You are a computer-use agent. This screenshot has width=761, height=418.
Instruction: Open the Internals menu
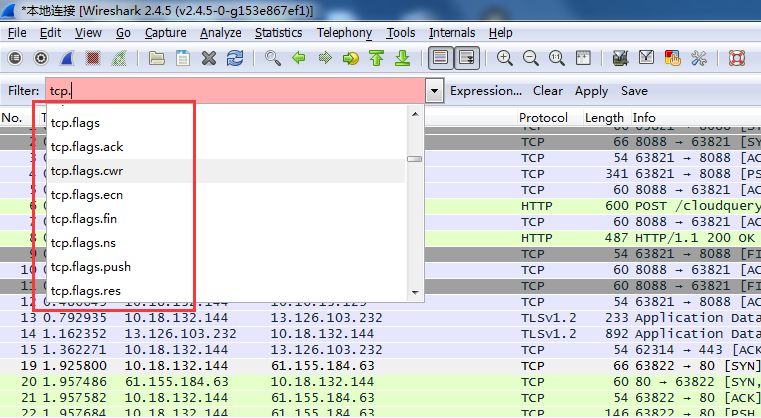[x=452, y=33]
